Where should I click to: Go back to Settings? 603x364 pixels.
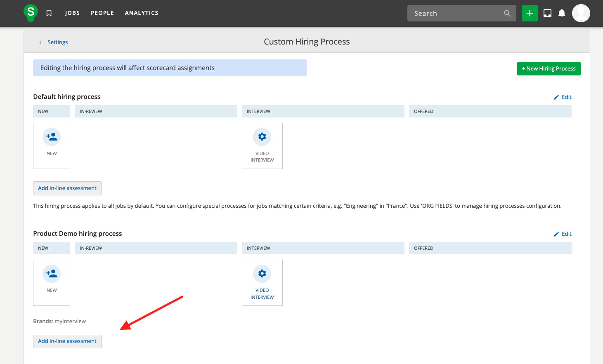tap(57, 42)
